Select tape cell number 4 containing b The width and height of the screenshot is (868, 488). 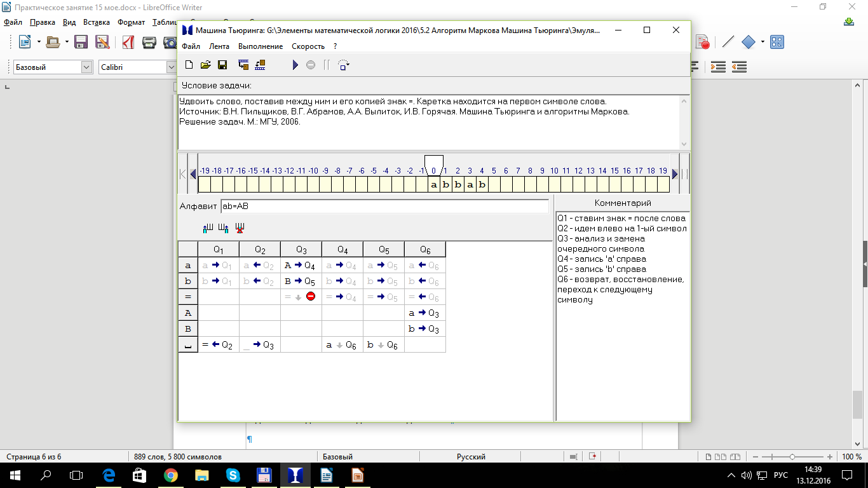482,185
